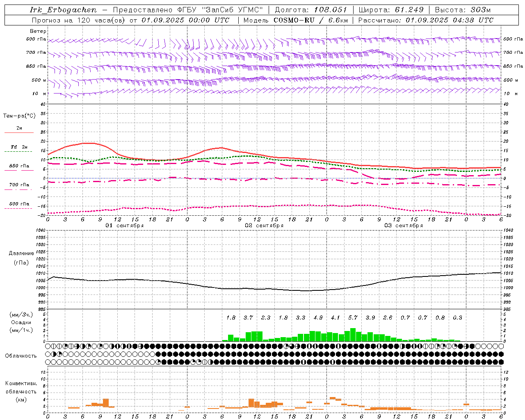Click the red solid line sample under 2м legend
This screenshot has width=525, height=420.
19,132
